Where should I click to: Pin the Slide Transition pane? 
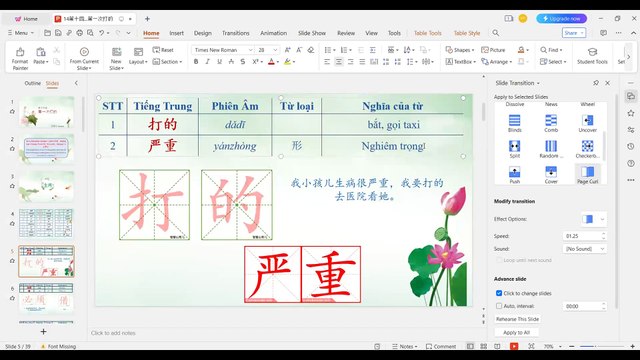[596, 83]
